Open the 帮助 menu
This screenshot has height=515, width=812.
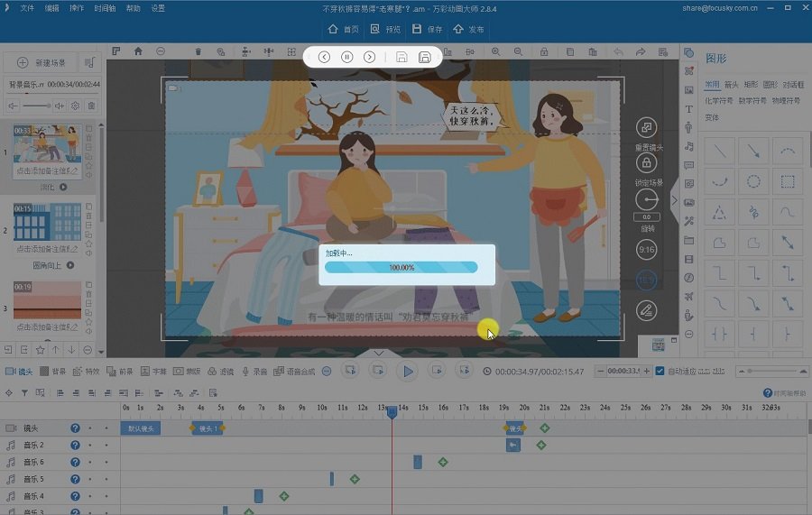point(134,8)
